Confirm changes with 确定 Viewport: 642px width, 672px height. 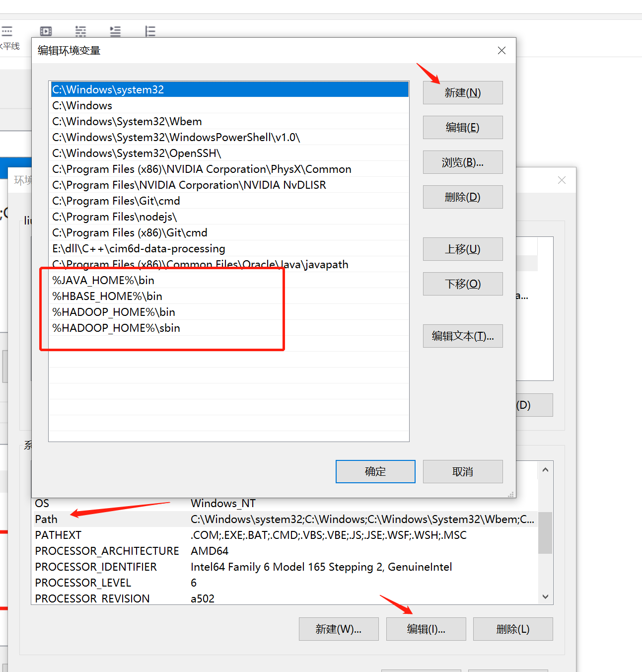375,471
